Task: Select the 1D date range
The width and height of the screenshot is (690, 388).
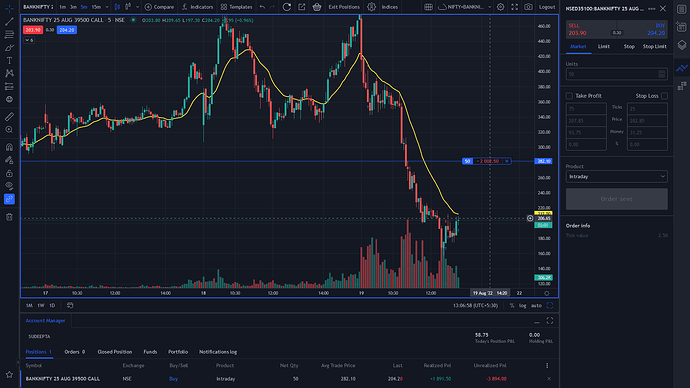Action: 52,305
